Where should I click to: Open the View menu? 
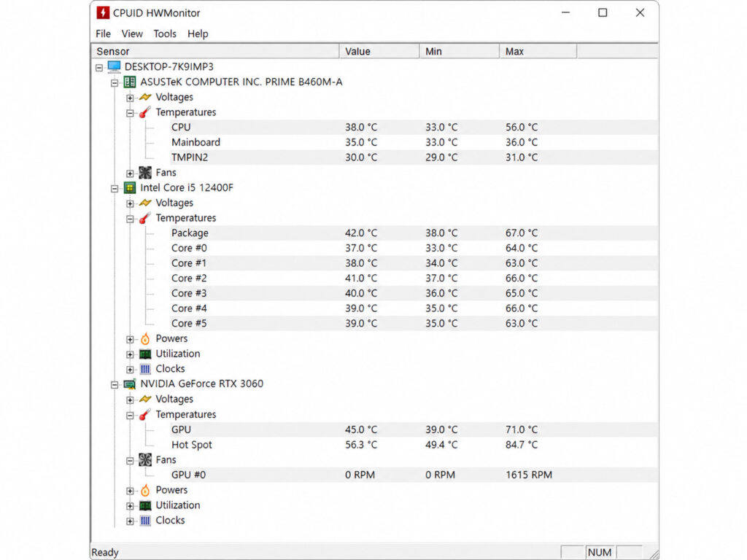(x=132, y=34)
